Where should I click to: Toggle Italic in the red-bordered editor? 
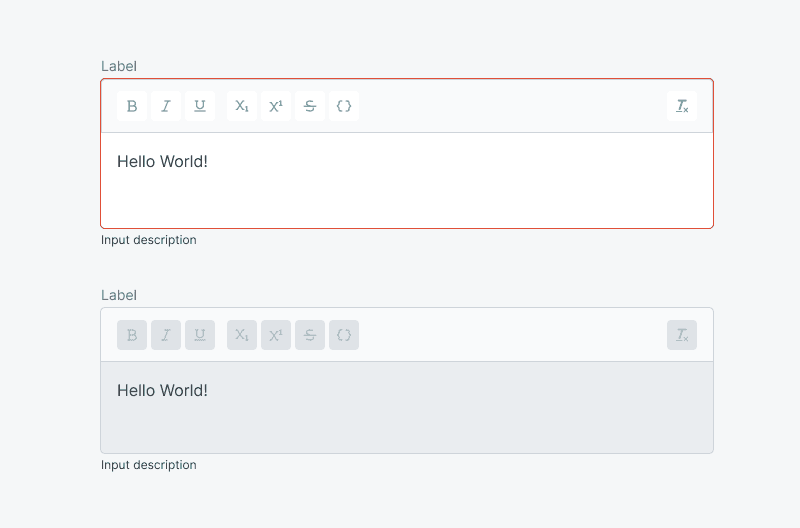166,106
